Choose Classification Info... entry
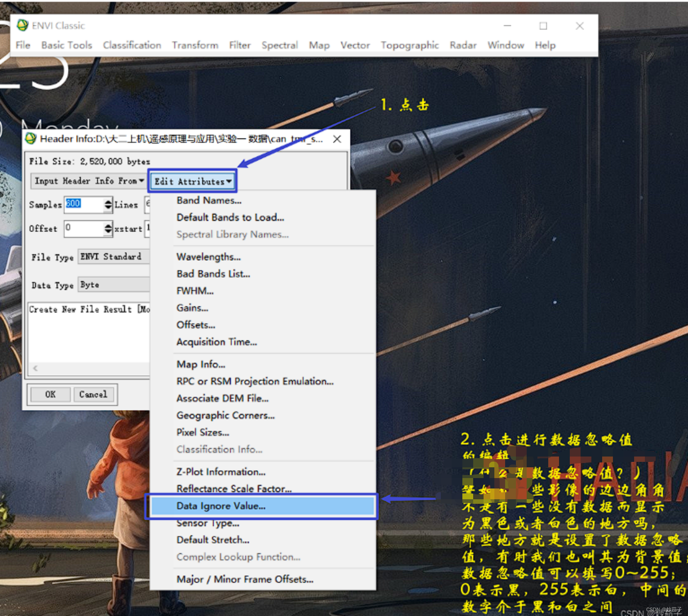The width and height of the screenshot is (688, 616). (219, 449)
